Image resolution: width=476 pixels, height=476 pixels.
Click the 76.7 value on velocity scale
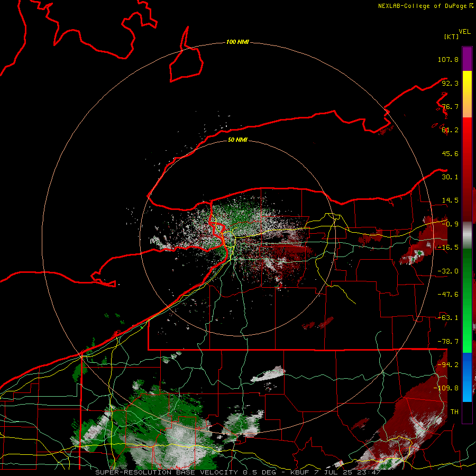pos(450,106)
